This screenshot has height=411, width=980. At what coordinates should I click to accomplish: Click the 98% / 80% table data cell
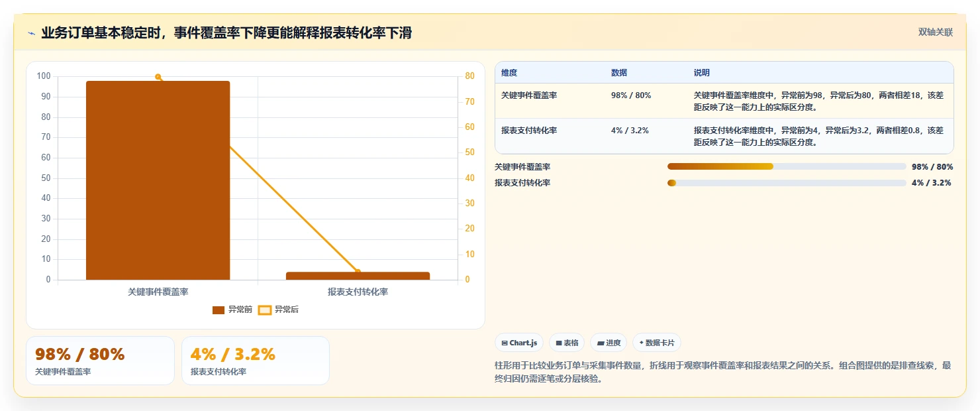[x=631, y=95]
